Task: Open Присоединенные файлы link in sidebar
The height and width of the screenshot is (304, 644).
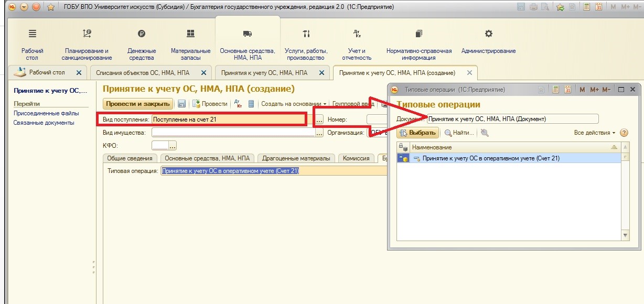Action: coord(46,113)
